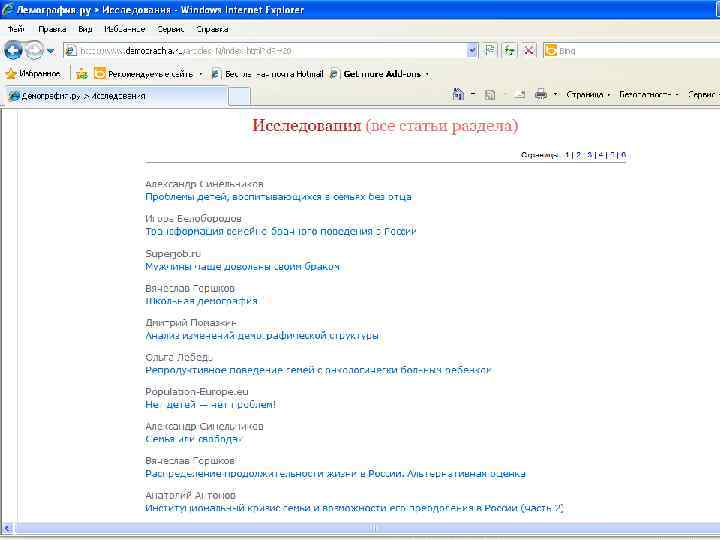Open the recent pages dropdown next to navigation arrows
720x540 pixels.
click(51, 51)
